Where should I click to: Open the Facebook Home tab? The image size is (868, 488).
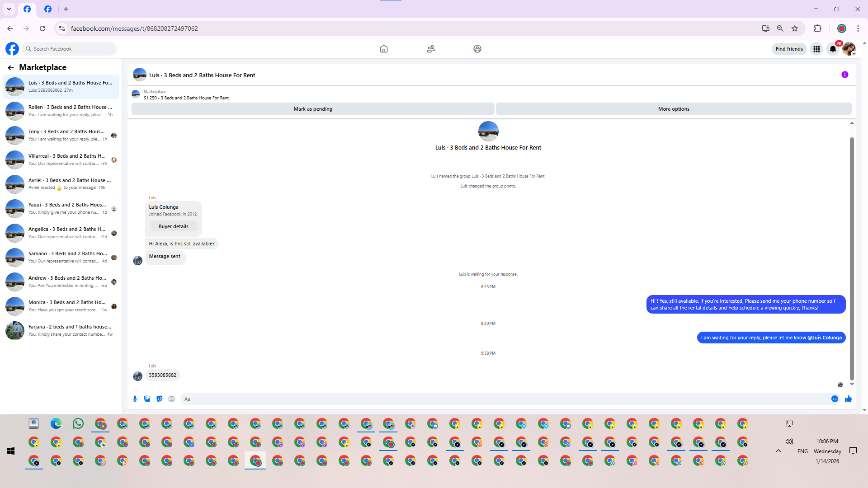pos(383,49)
